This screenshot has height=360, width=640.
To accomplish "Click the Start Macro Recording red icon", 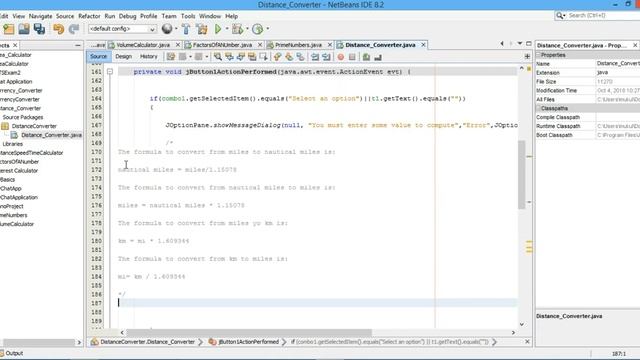I will [340, 57].
